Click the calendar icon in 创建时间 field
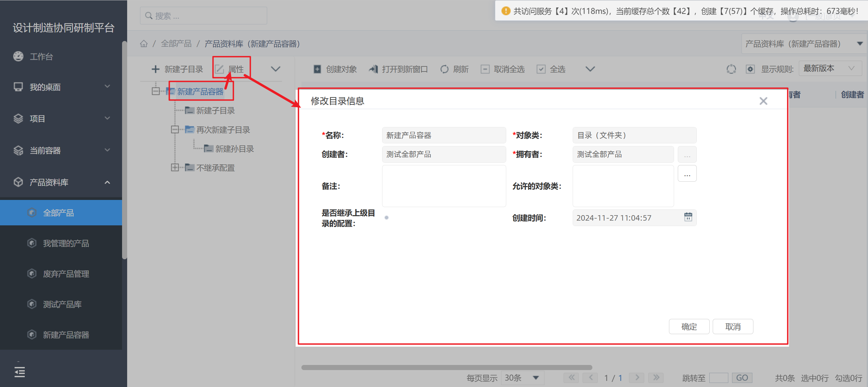This screenshot has width=868, height=387. pyautogui.click(x=688, y=217)
